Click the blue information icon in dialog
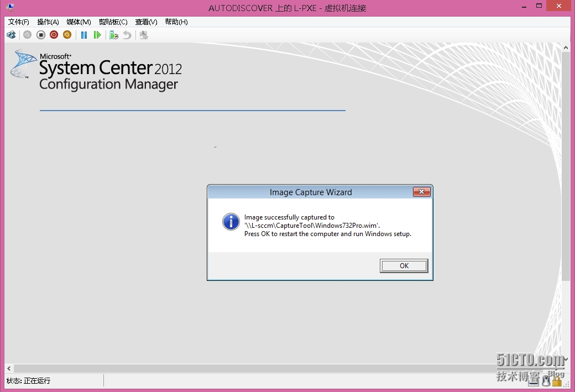Screen dimensions: 575x392 [231, 222]
